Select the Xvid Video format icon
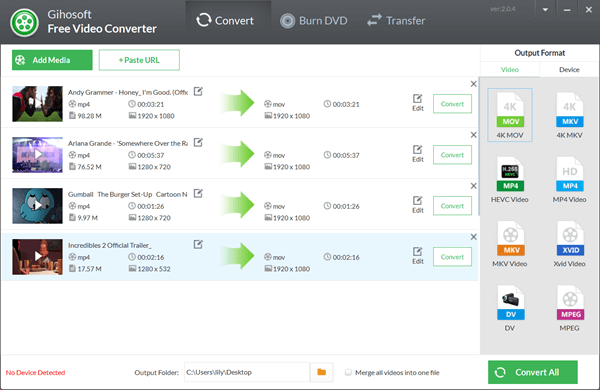This screenshot has width=600, height=390. pyautogui.click(x=569, y=238)
